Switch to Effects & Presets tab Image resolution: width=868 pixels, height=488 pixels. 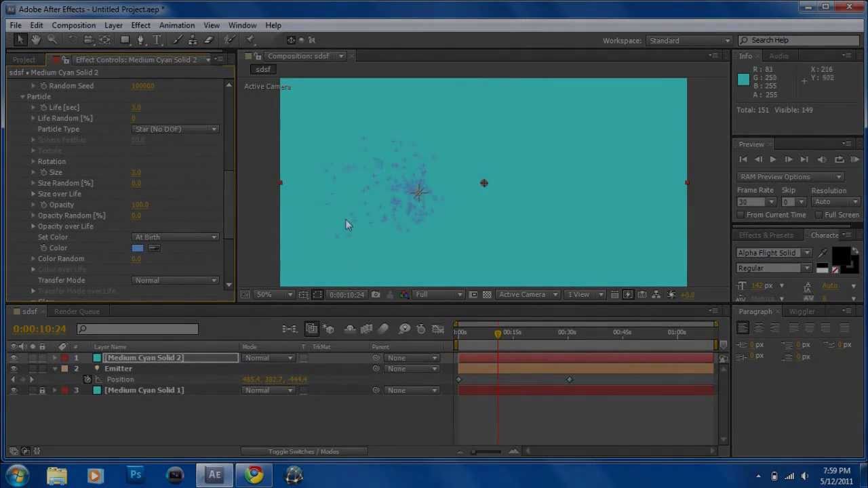tap(766, 235)
